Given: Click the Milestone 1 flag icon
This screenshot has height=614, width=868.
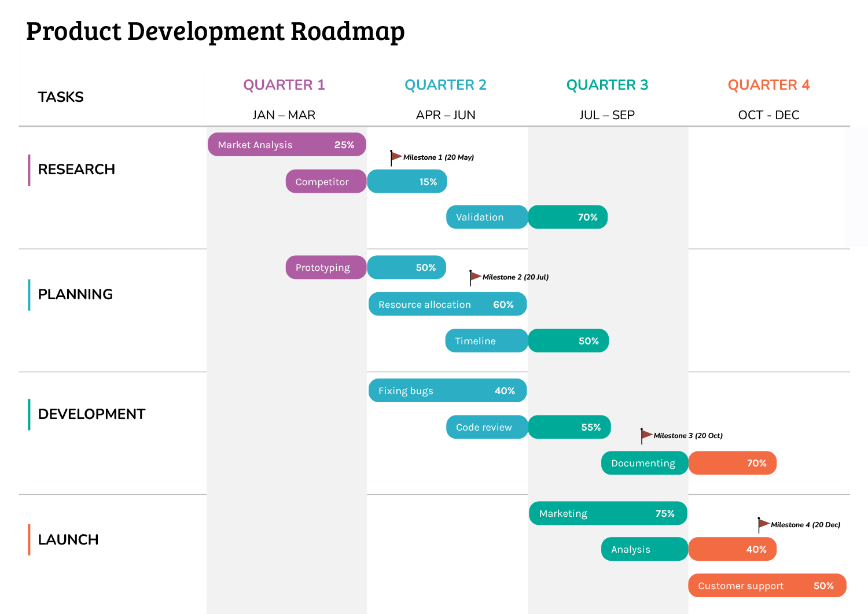Looking at the screenshot, I should pyautogui.click(x=396, y=155).
